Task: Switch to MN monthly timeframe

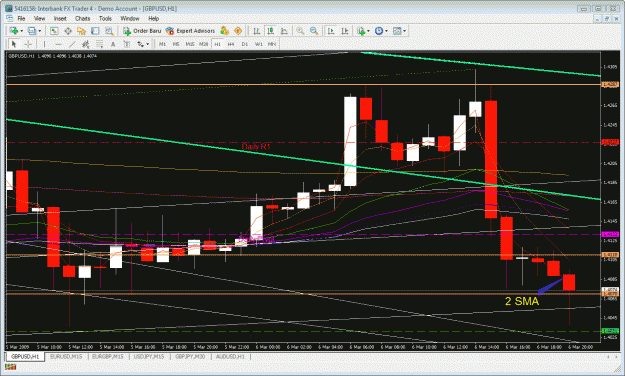Action: pos(272,44)
